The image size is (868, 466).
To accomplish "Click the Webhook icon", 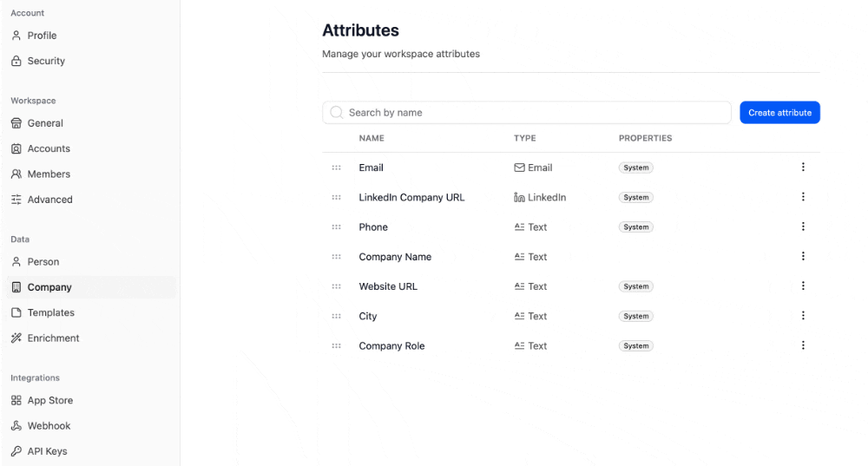I will [x=16, y=425].
